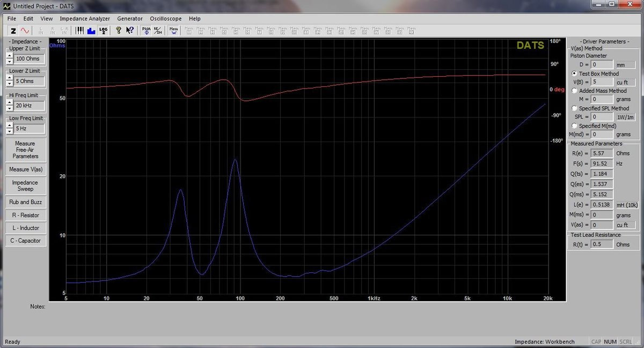The height and width of the screenshot is (348, 644).
Task: Toggle the LOG Z scale icon
Action: [104, 31]
